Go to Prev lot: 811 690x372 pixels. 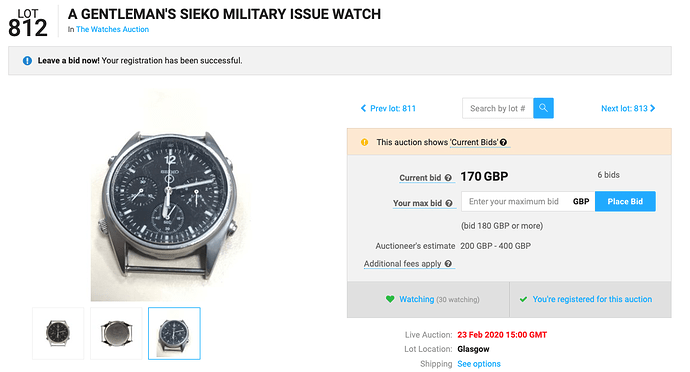[x=388, y=108]
